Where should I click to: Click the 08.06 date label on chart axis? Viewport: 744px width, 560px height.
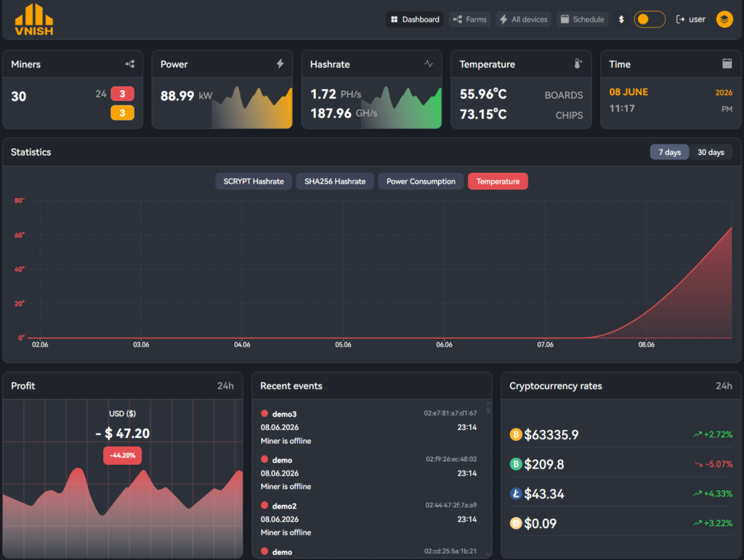point(646,345)
